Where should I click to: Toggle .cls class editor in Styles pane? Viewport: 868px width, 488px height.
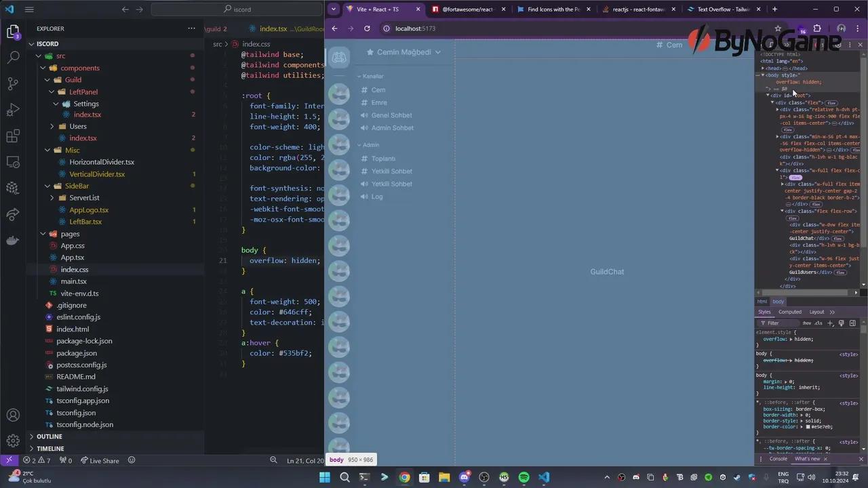(818, 323)
